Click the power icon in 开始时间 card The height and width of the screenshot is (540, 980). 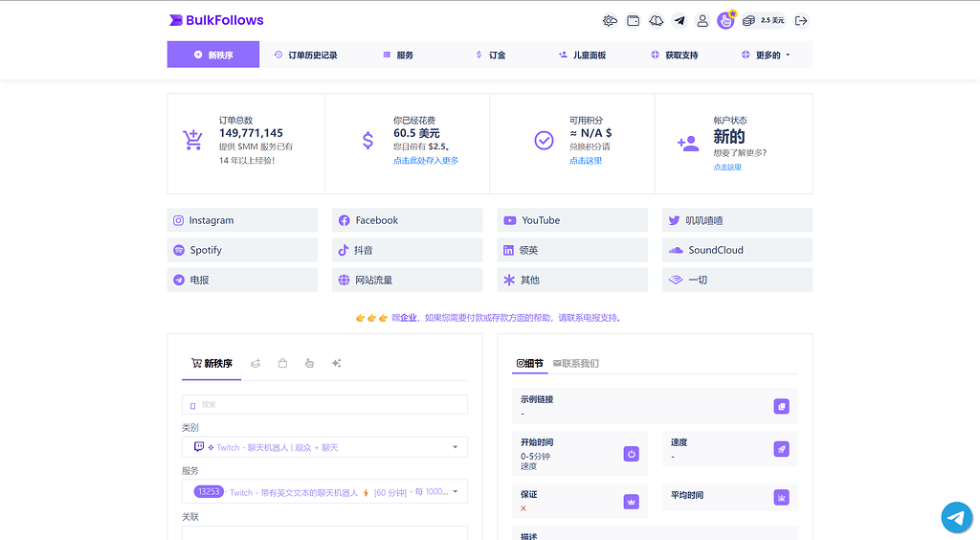632,454
